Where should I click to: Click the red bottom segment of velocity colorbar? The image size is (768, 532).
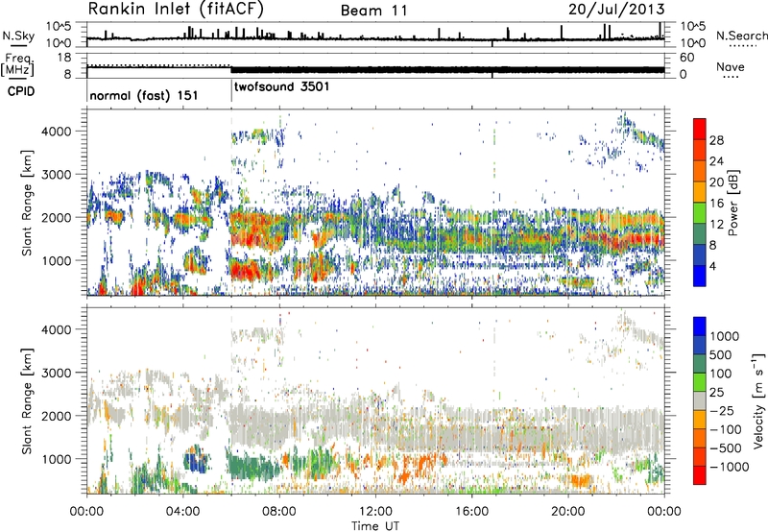700,475
